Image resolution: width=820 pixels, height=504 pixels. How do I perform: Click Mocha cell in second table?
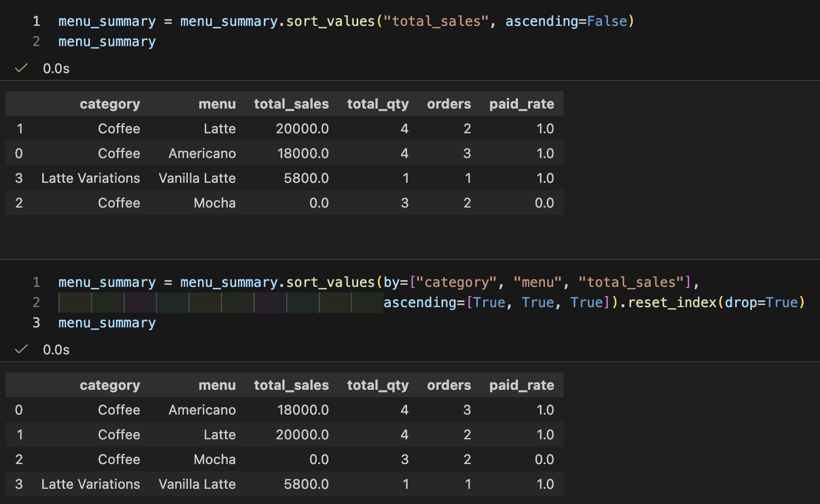point(214,460)
